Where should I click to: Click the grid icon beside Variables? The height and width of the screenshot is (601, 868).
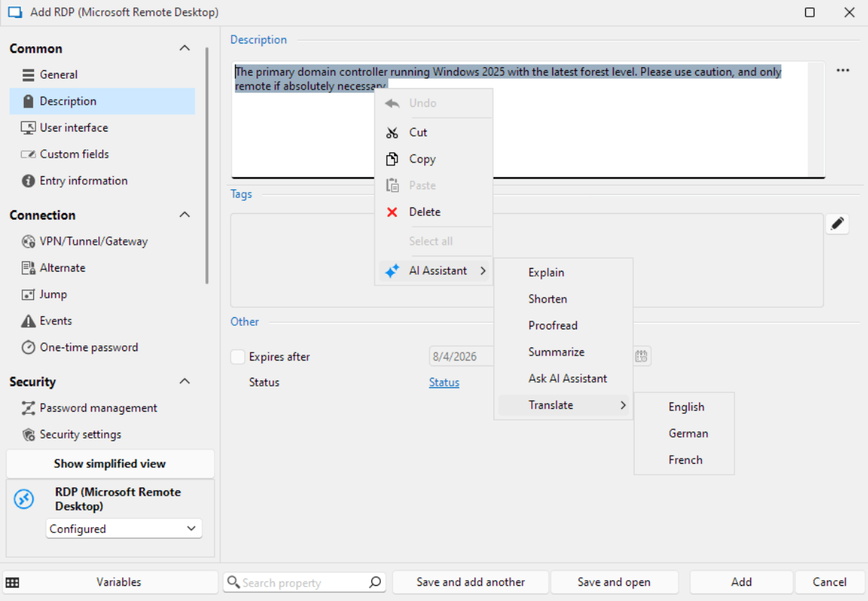[12, 583]
